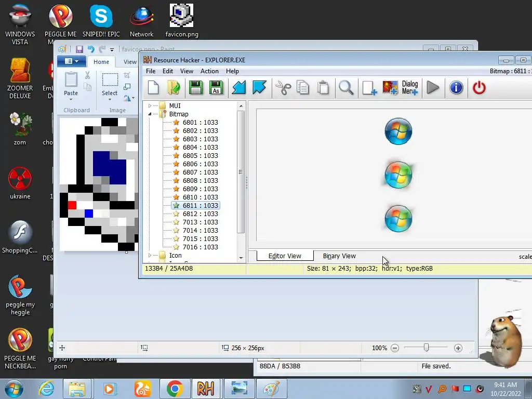The width and height of the screenshot is (532, 399).
Task: Click the Save icon in Paint title bar
Action: click(79, 49)
